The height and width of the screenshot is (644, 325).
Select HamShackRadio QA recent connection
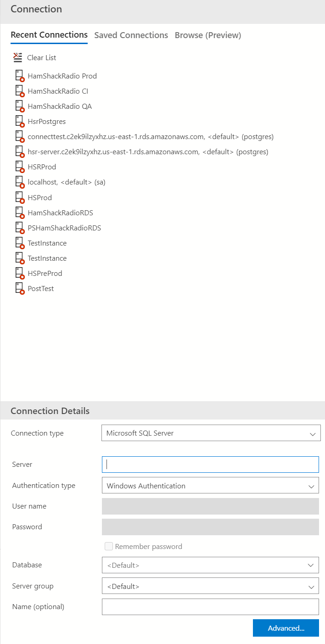tap(60, 106)
